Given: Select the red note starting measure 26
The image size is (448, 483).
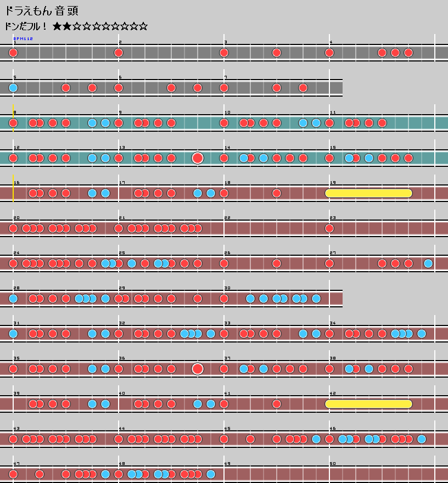Looking at the screenshot, I should point(224,263).
